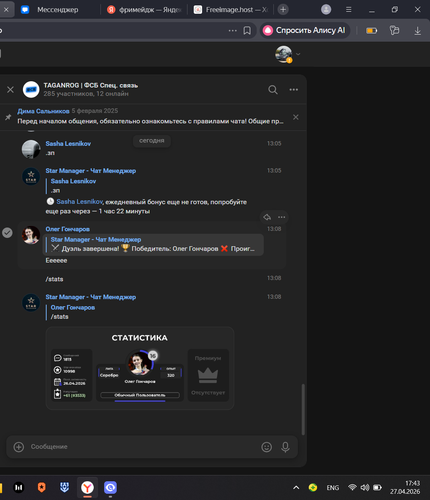The width and height of the screenshot is (430, 500).
Task: Search within the chat
Action: pos(273,89)
